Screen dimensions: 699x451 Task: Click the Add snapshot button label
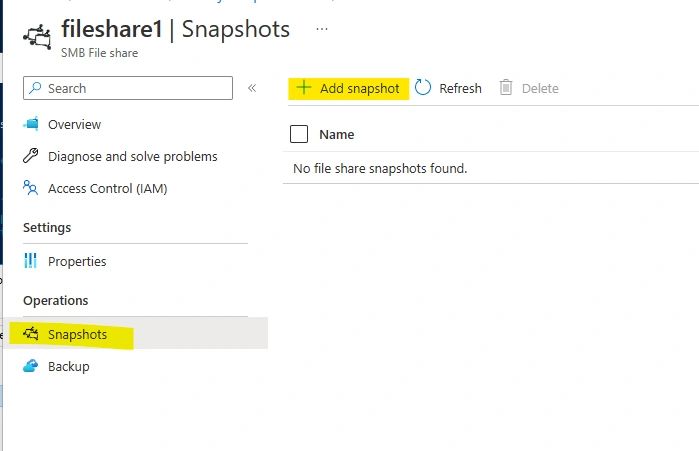pos(360,89)
